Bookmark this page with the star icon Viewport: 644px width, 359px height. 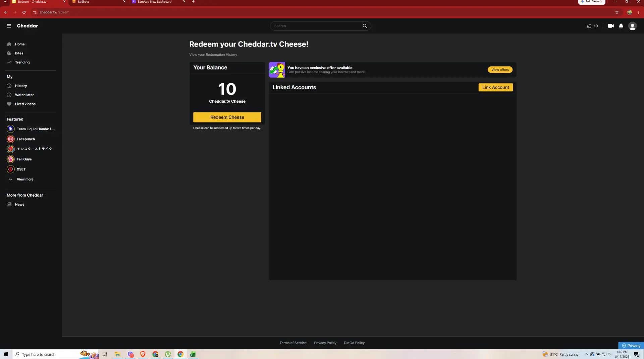click(617, 12)
